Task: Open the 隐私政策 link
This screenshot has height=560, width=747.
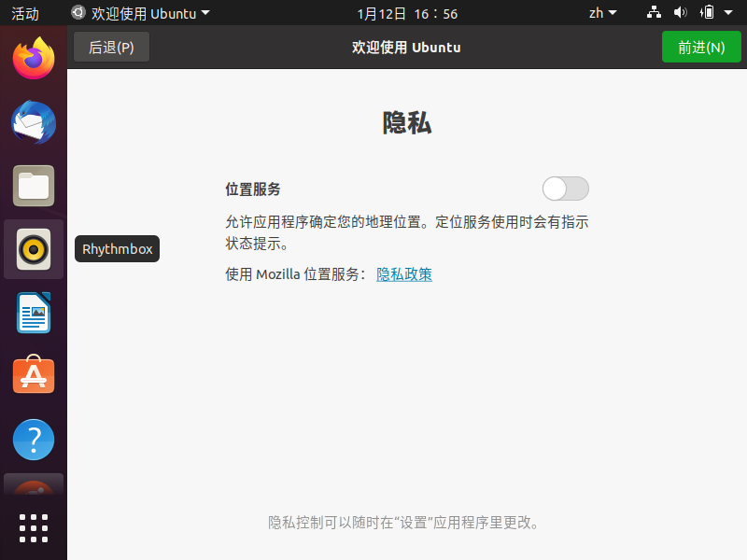Action: coord(404,274)
